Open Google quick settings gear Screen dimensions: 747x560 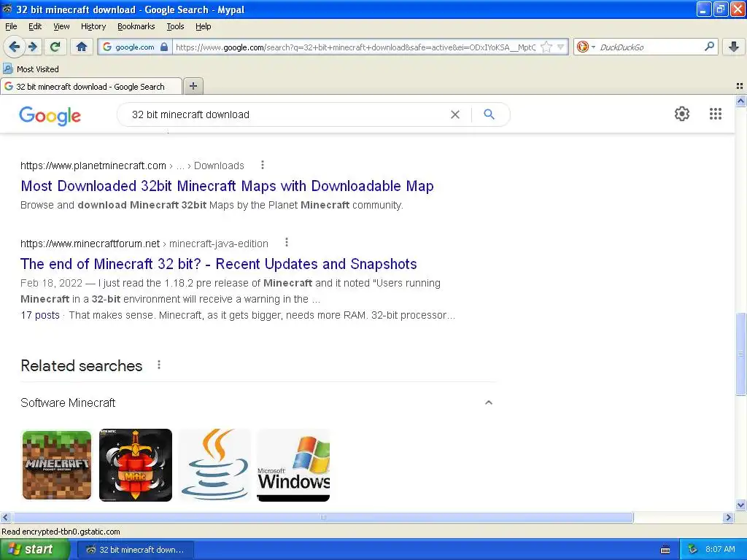click(682, 114)
